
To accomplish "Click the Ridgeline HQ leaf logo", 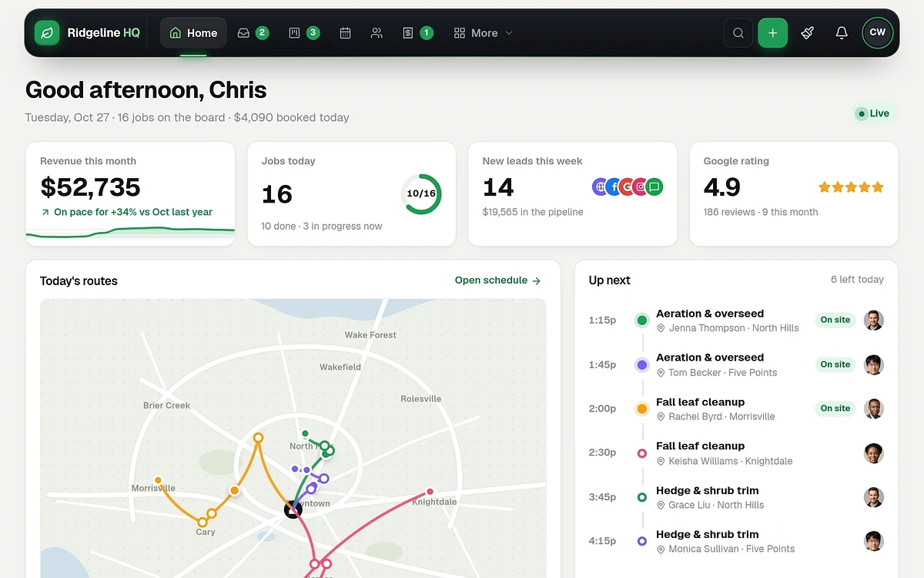I will pos(47,33).
